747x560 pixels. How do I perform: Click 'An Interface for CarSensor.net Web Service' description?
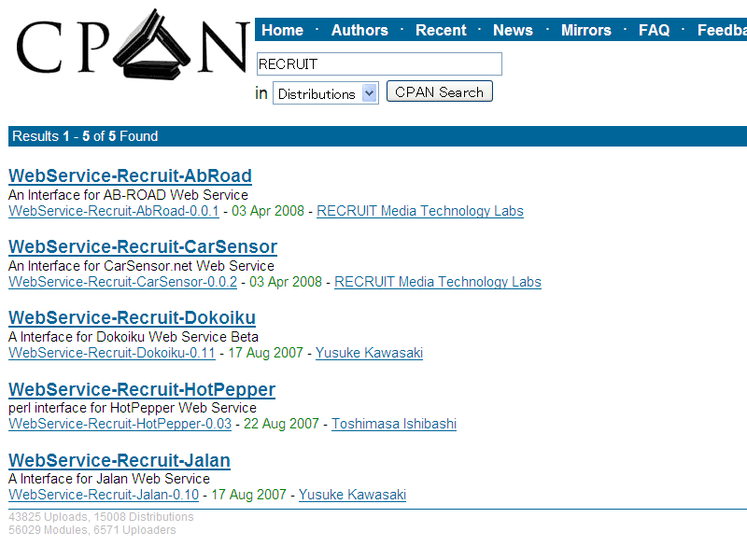[142, 266]
